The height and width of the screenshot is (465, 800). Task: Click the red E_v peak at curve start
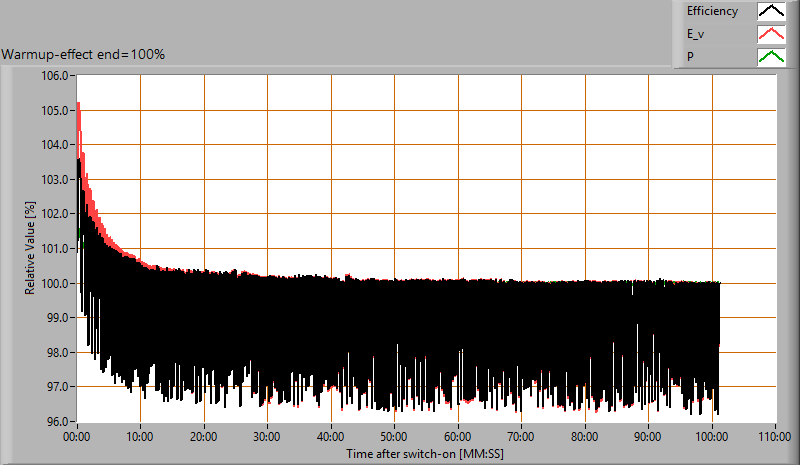(x=78, y=104)
